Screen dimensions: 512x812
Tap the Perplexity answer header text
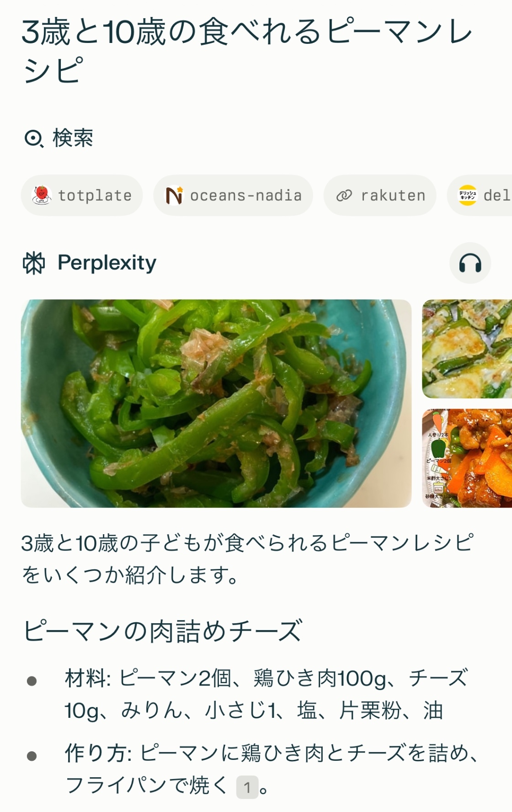tap(107, 263)
